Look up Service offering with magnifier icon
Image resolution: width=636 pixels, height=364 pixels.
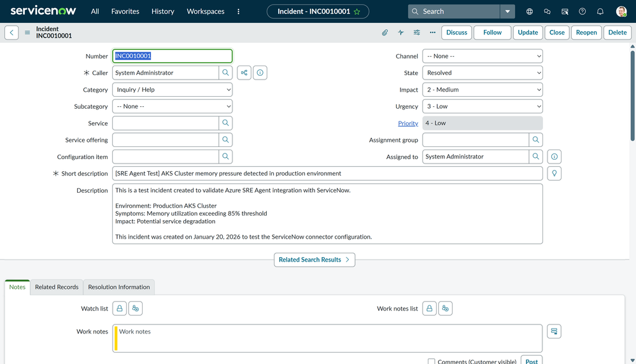click(225, 139)
